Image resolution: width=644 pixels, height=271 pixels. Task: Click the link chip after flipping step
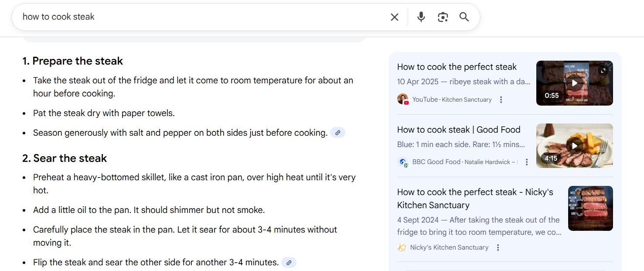[x=289, y=262]
